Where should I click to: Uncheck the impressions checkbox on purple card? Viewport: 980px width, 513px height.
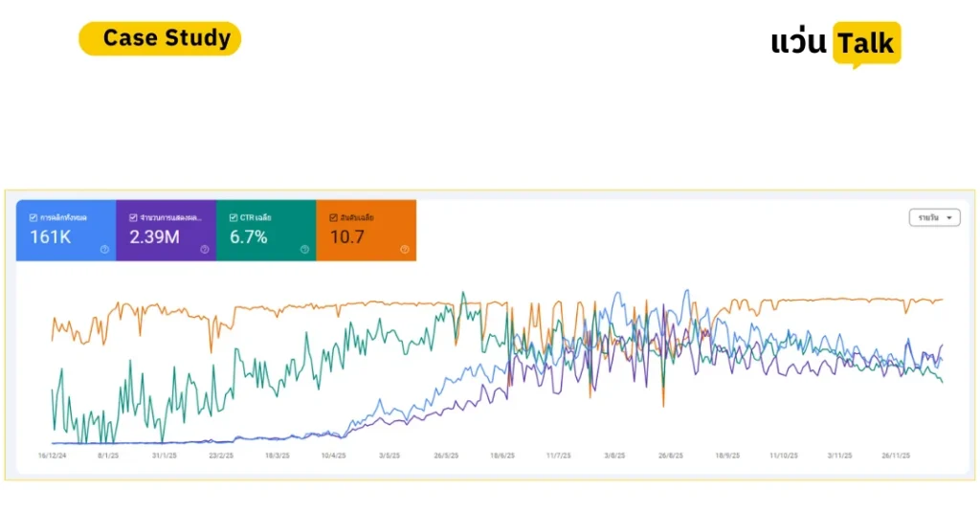point(133,217)
